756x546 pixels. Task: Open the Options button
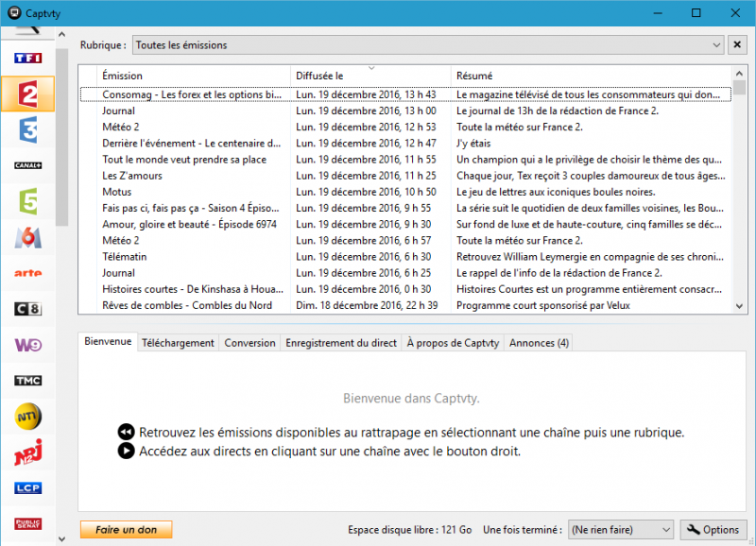pyautogui.click(x=713, y=530)
